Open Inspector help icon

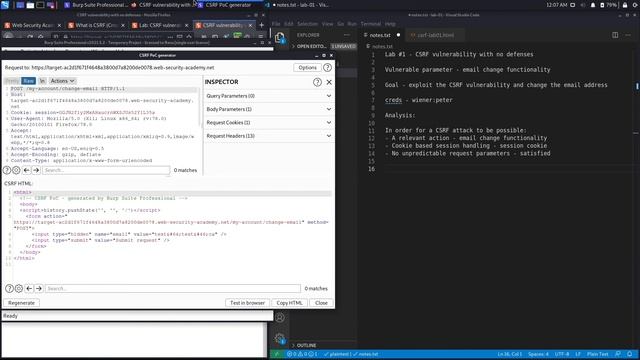317,82
